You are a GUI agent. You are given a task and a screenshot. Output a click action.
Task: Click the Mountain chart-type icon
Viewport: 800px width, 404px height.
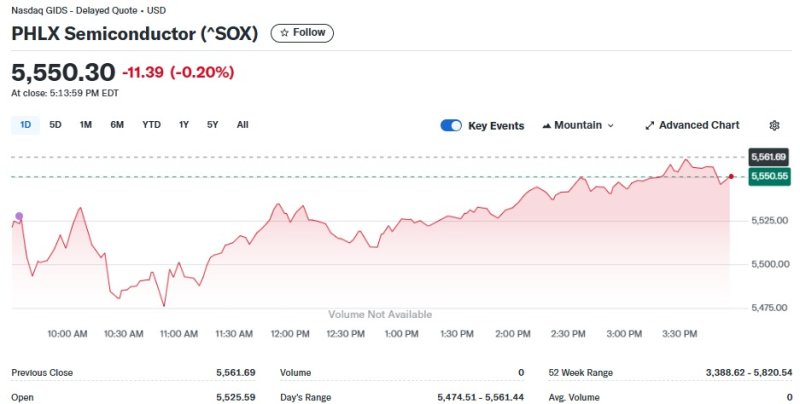click(546, 125)
